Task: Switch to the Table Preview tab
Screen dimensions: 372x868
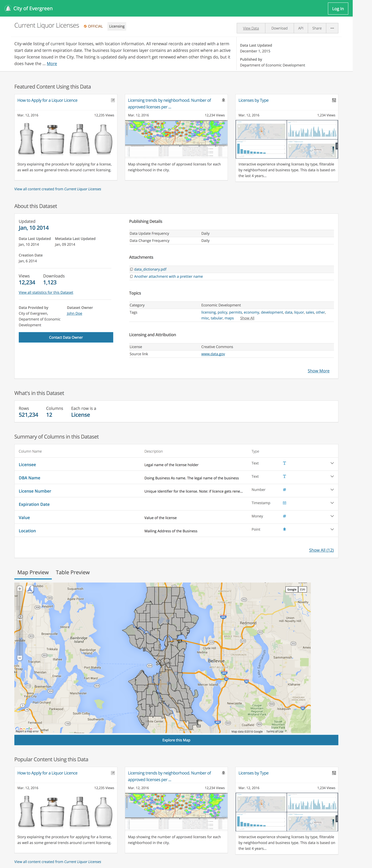Action: [73, 572]
